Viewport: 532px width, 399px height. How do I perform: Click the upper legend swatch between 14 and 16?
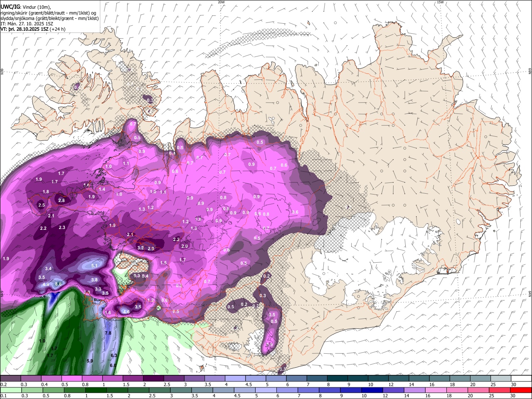(419, 379)
